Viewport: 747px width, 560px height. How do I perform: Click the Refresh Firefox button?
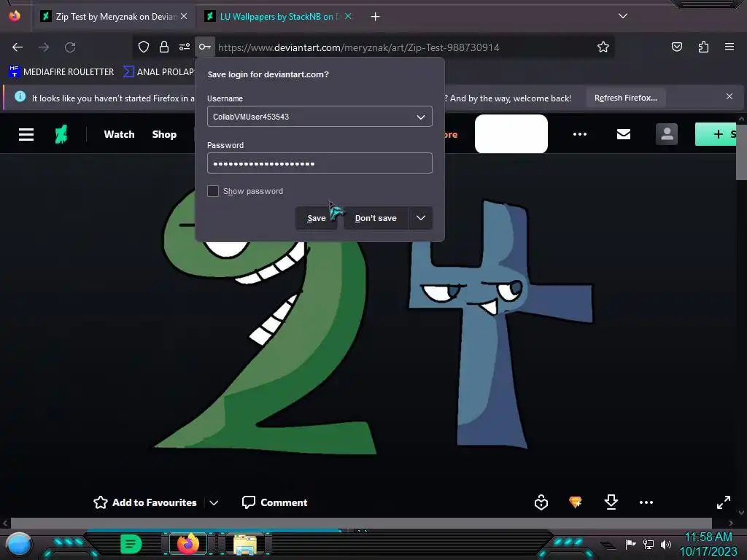pyautogui.click(x=625, y=98)
